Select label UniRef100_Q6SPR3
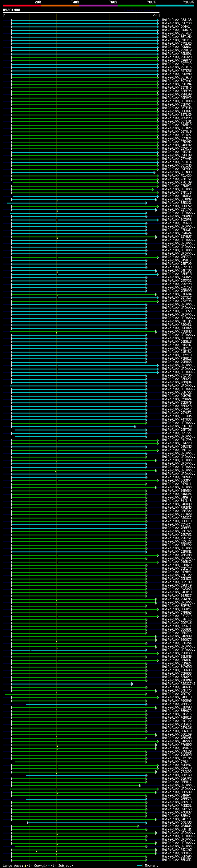197x868 pixels. click(177, 118)
